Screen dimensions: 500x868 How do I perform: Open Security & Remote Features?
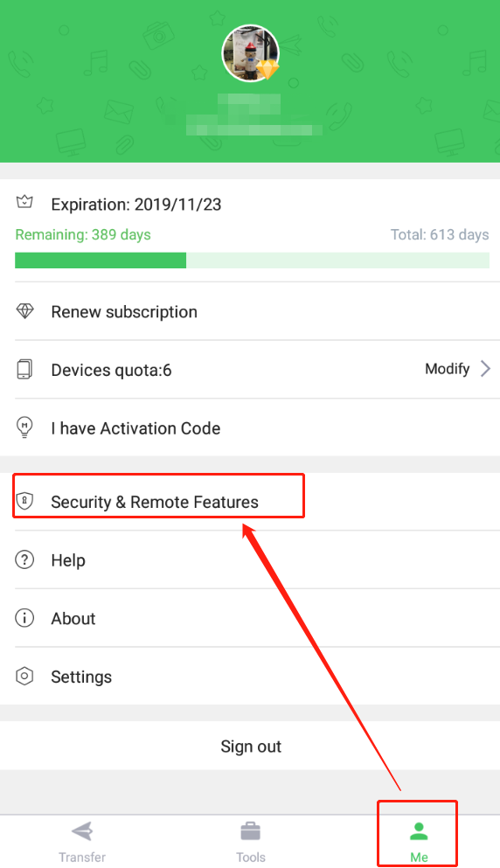point(250,502)
